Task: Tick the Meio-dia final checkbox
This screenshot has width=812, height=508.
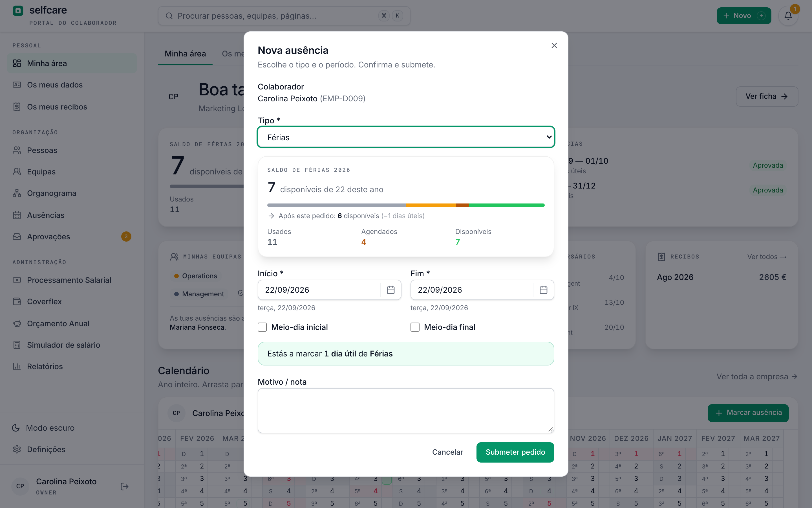Action: [x=415, y=327]
